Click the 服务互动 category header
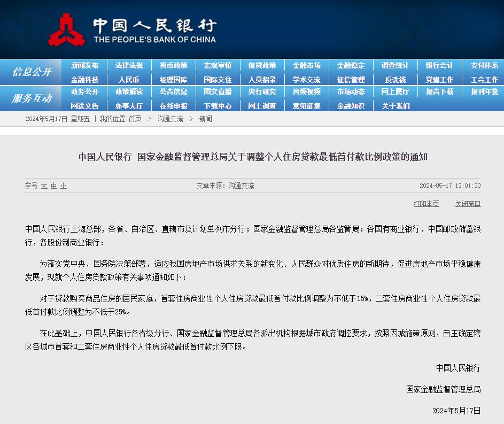 [32, 98]
